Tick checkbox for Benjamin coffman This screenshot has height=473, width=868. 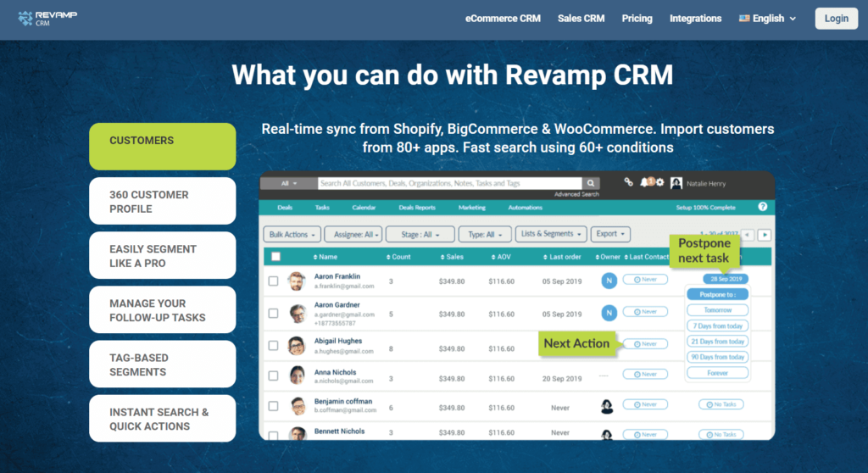(274, 406)
